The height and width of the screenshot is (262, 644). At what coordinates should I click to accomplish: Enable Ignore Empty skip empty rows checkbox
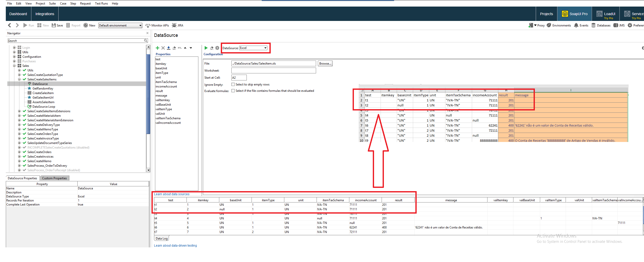(233, 84)
